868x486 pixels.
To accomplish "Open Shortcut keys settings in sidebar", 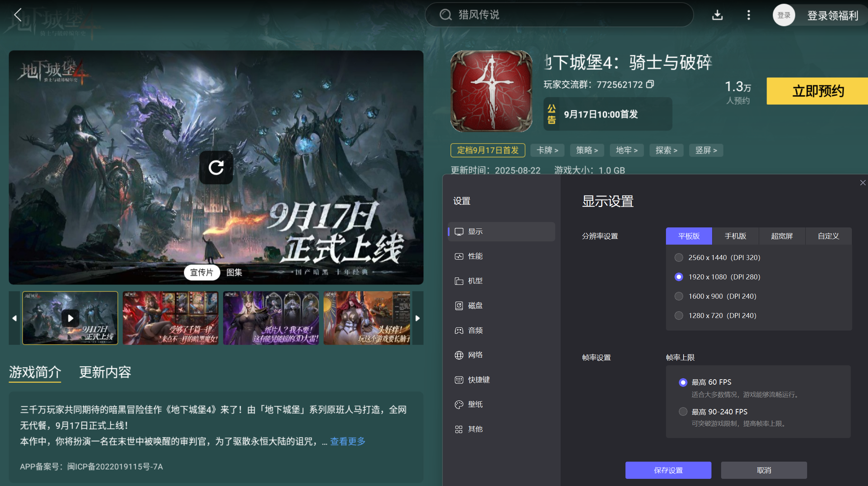I will tap(478, 380).
